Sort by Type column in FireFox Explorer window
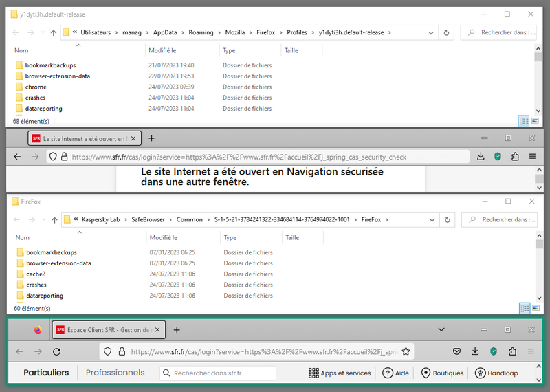This screenshot has width=550, height=392. tap(230, 237)
